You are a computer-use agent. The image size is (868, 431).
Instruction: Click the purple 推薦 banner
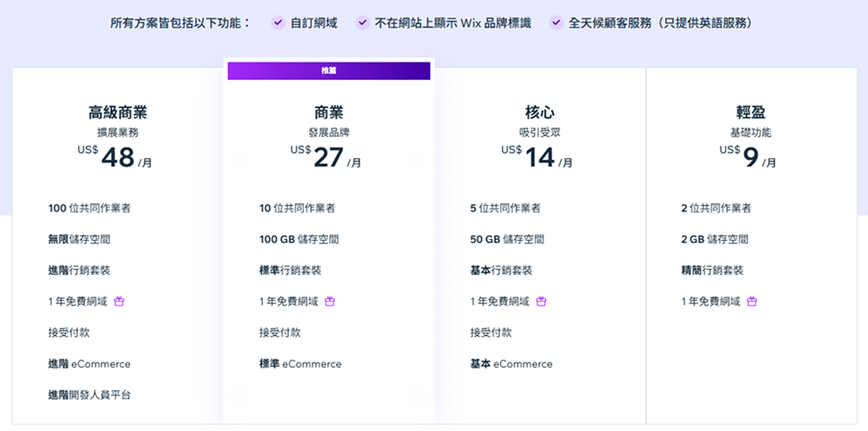(329, 71)
